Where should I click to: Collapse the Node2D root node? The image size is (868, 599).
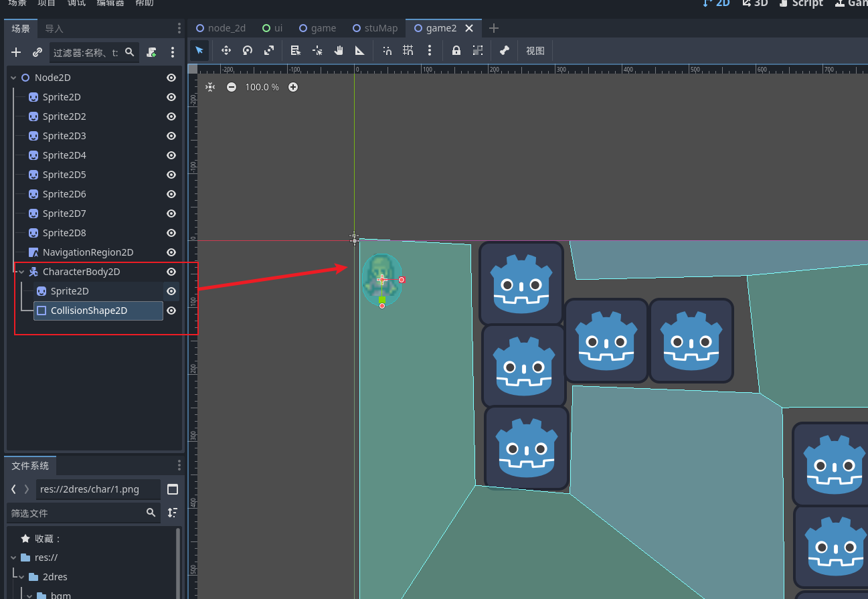point(13,78)
